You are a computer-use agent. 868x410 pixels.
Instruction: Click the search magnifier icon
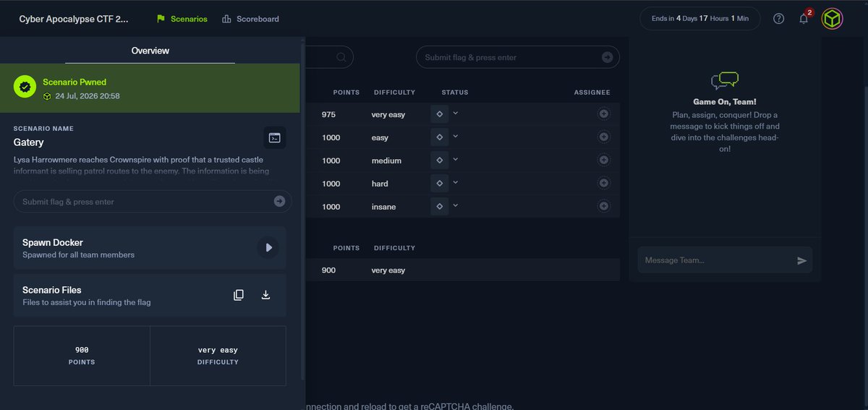[341, 57]
